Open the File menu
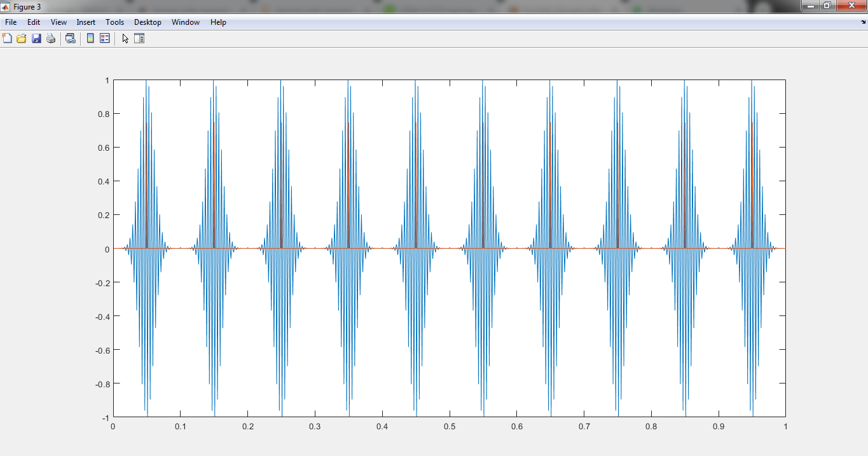The image size is (868, 456). point(11,22)
